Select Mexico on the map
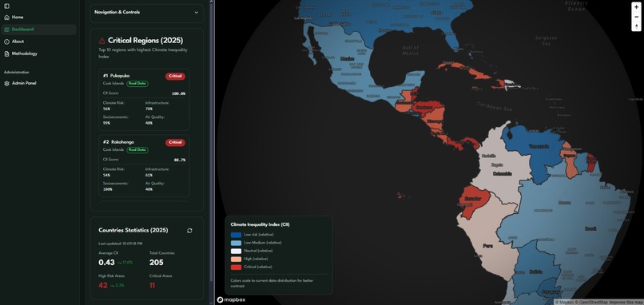Screen dimensions: 644x305 tap(348, 59)
